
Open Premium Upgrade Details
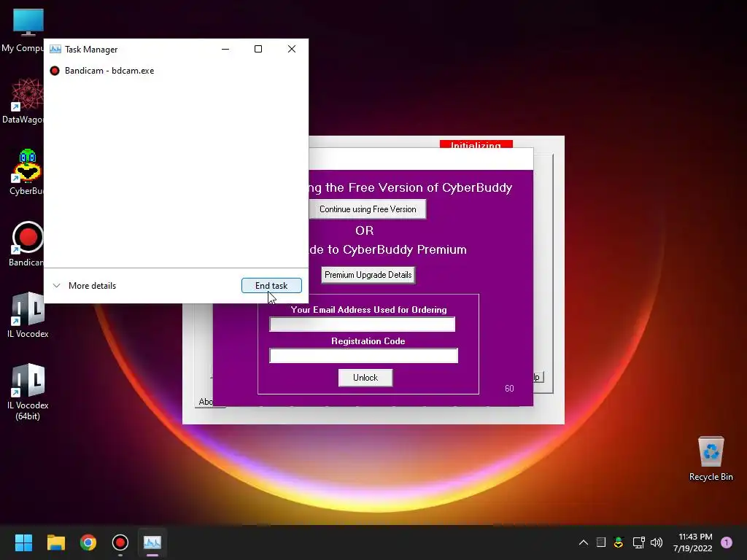tap(368, 275)
